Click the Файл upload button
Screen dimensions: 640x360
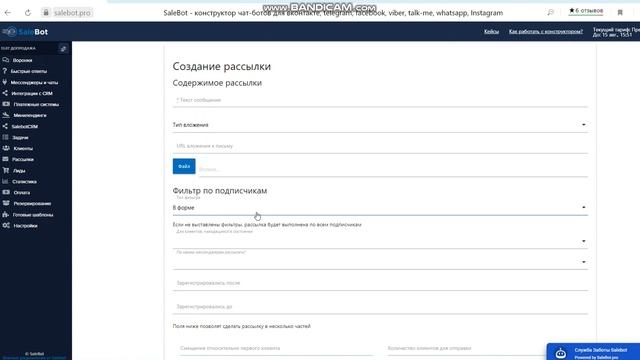(x=184, y=166)
